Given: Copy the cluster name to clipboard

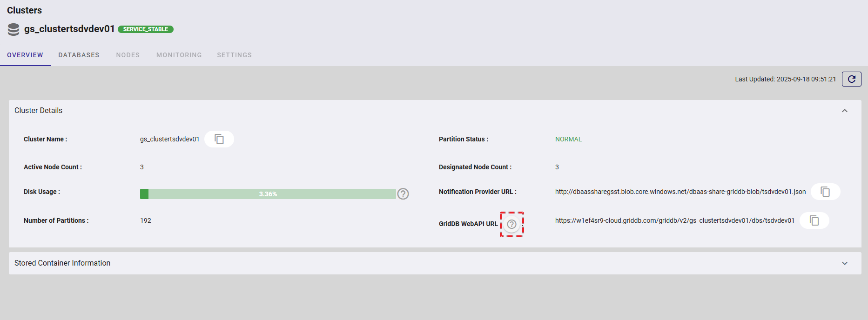Looking at the screenshot, I should click(219, 139).
